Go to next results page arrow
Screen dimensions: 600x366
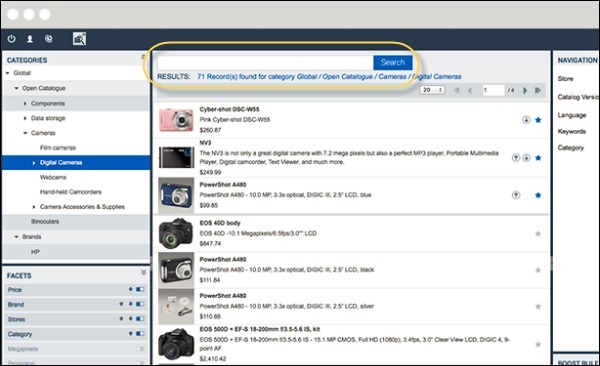525,90
